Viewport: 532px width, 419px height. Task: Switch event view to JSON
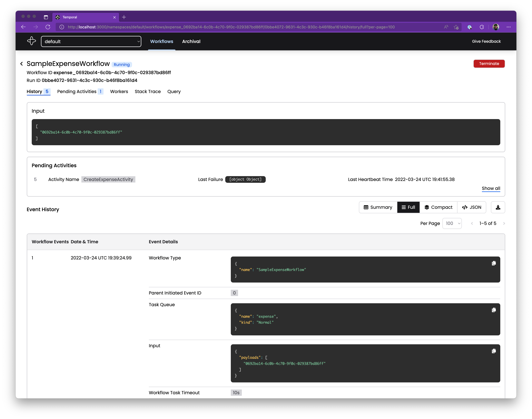click(x=471, y=207)
